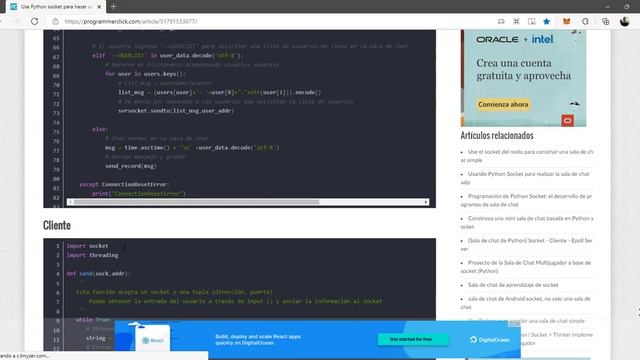Open the Collections icon in toolbar
Screen dimensions: 640x360
605,21
